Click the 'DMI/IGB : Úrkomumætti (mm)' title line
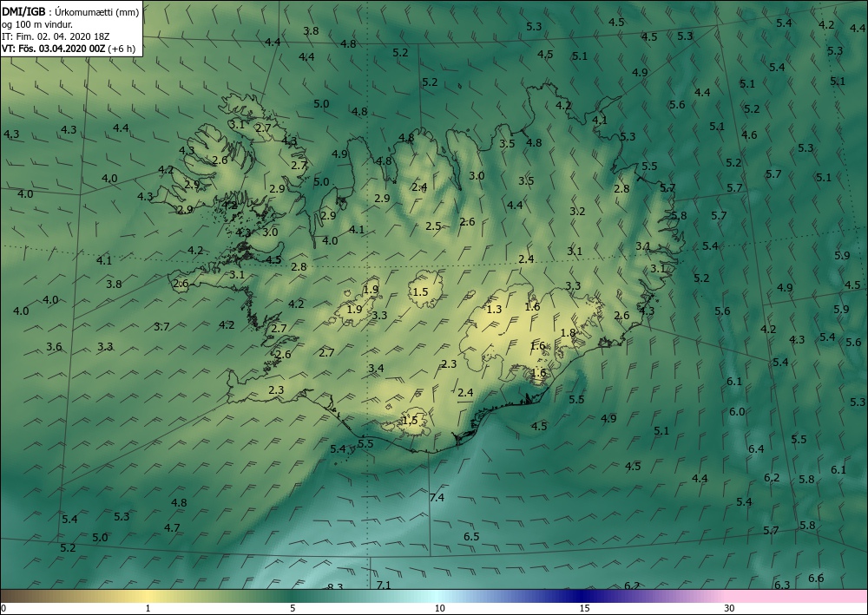The image size is (868, 615). 70,13
